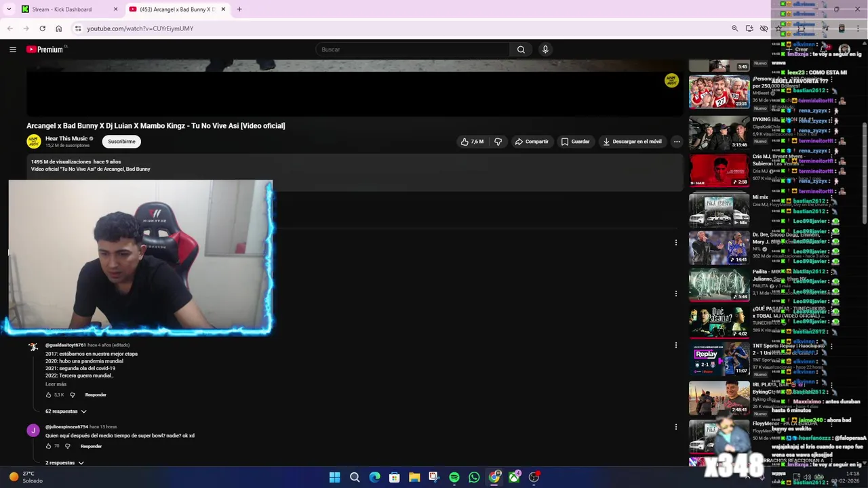
Task: Like @julioespinoza6754 comment with 70 likes
Action: click(48, 447)
